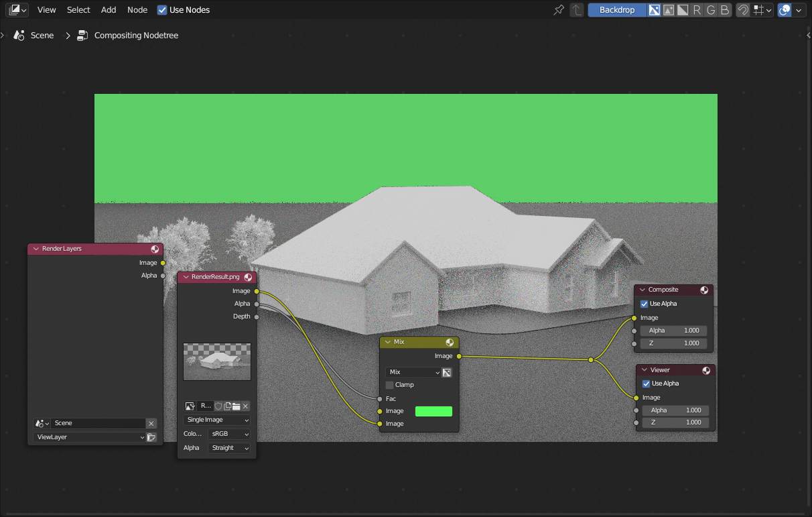Open the Single Image source dropdown
Viewport: 812px width, 517px height.
[217, 420]
